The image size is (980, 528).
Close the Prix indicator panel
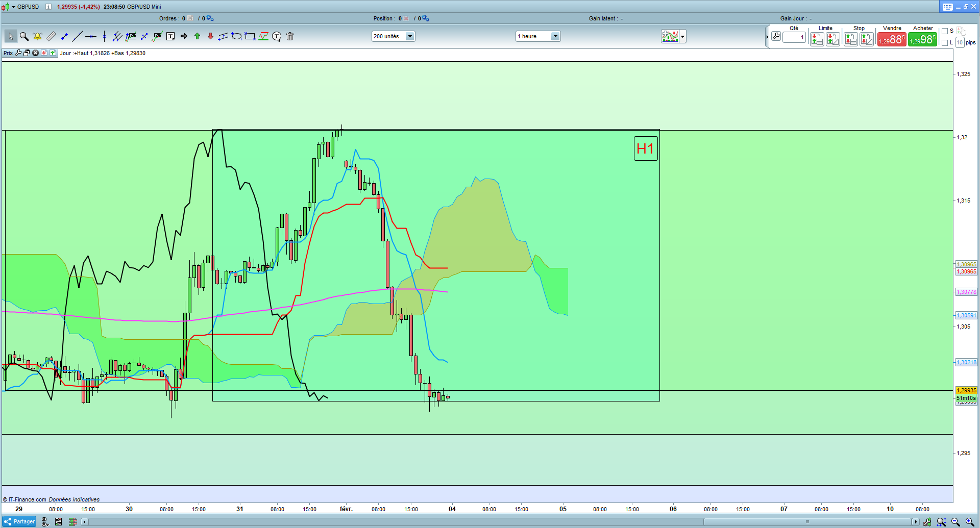pyautogui.click(x=35, y=53)
